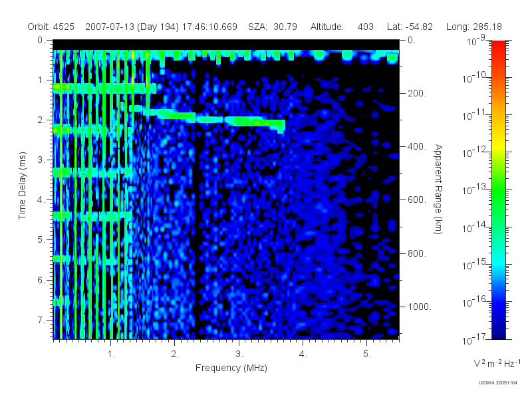
Task: Click the 'Long: 285.18' text
Action: click(473, 27)
